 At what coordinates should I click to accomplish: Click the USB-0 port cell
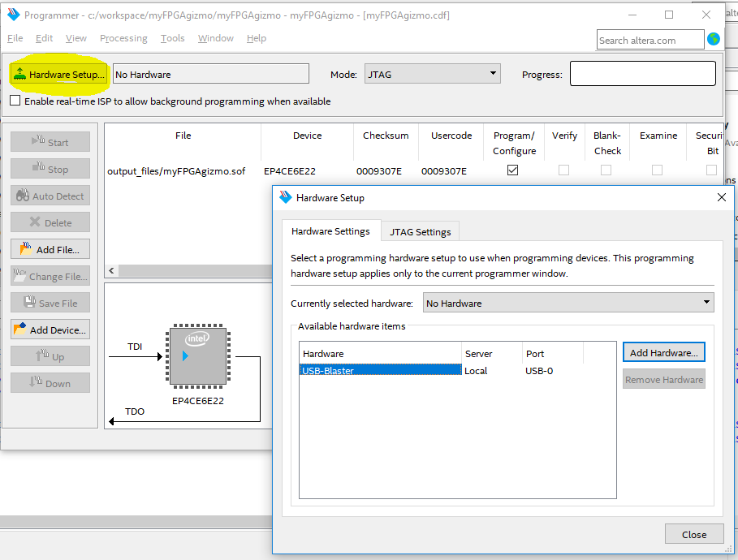[539, 371]
